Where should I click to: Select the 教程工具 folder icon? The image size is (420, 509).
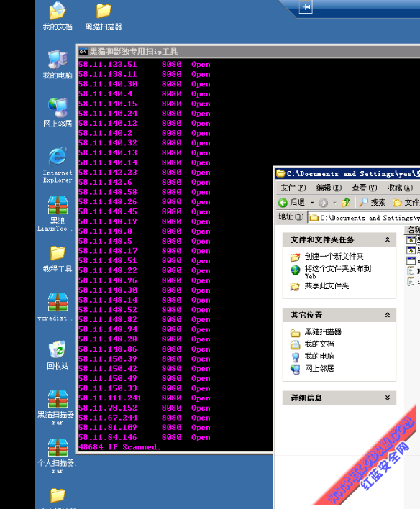pyautogui.click(x=58, y=259)
